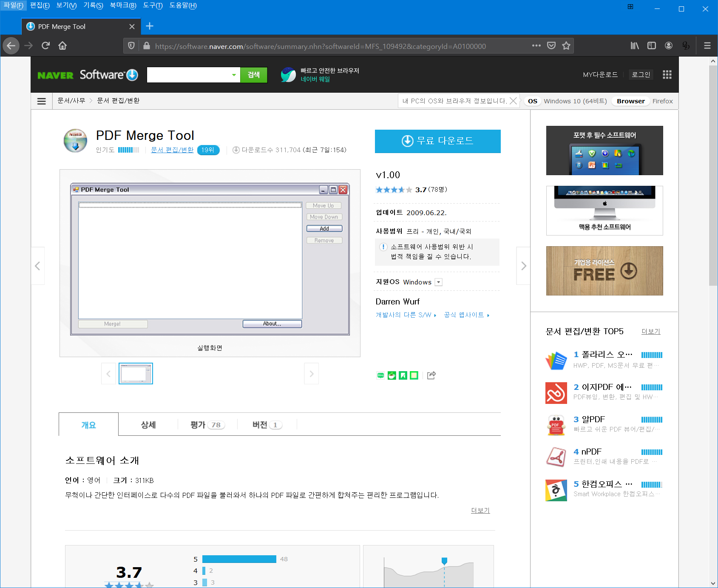Open 포맷 후 필수 소프트웨어 banner
718x588 pixels.
point(604,151)
